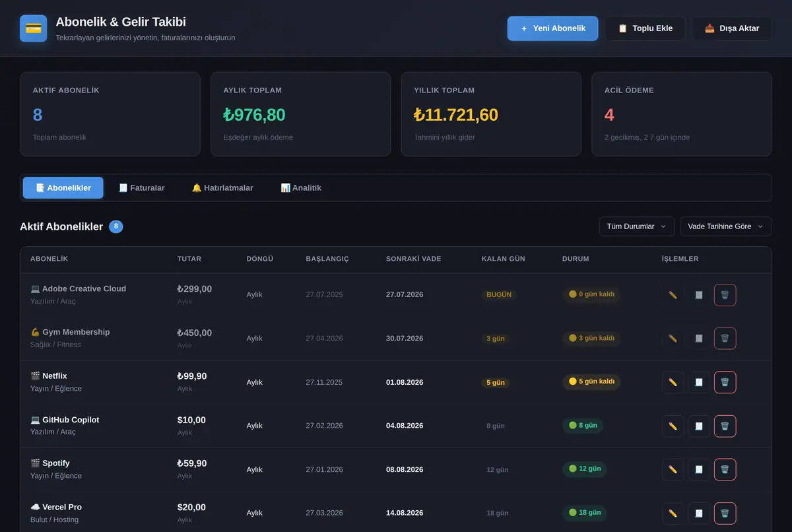Open invoice icon for Gym Membership
This screenshot has height=532, width=792.
pos(699,339)
